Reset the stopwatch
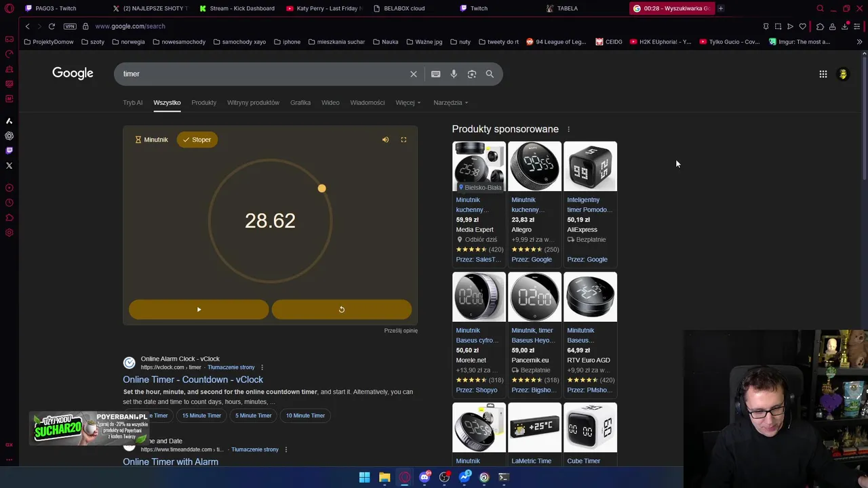Viewport: 868px width, 488px height. (342, 310)
